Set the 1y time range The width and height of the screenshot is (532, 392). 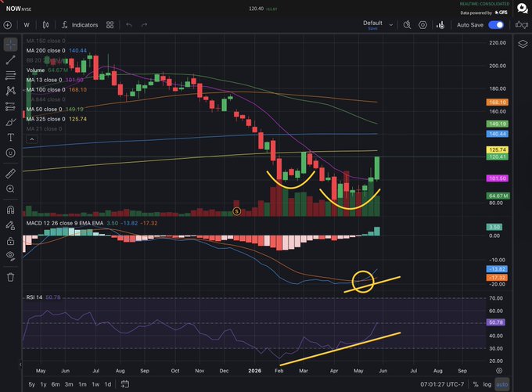44,384
